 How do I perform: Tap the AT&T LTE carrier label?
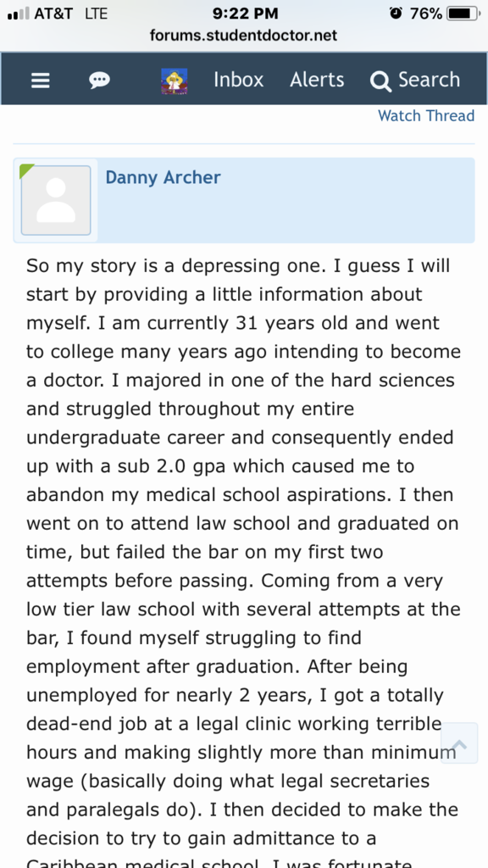[71, 14]
